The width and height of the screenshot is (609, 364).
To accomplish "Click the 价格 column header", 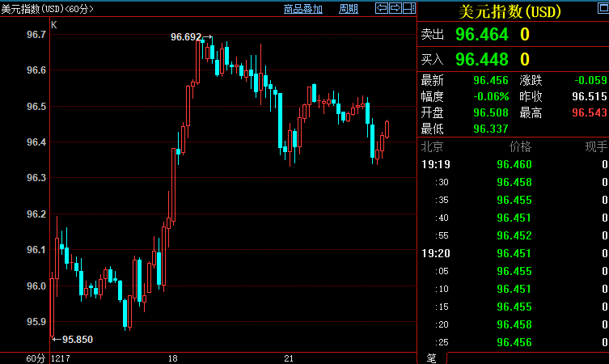I will pyautogui.click(x=520, y=146).
